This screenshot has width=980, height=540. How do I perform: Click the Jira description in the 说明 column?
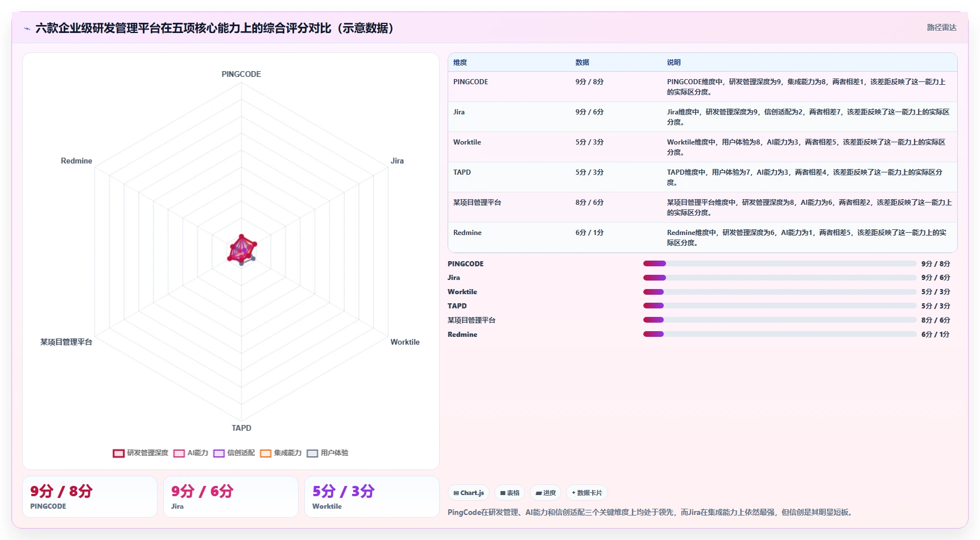pyautogui.click(x=808, y=117)
